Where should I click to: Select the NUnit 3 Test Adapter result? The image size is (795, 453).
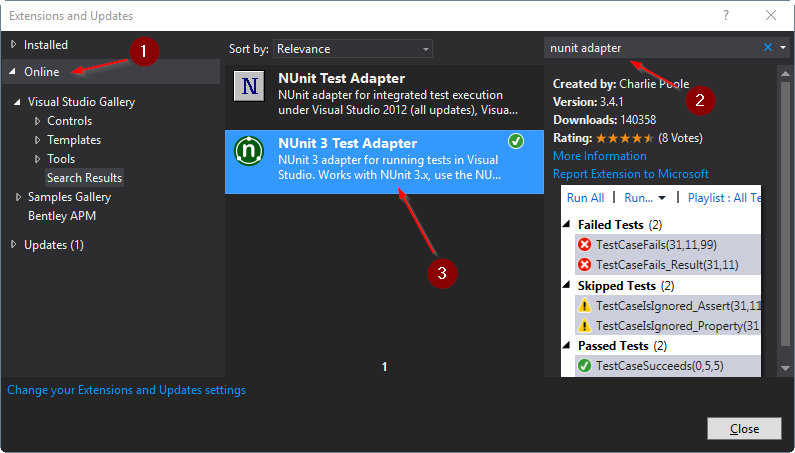(x=384, y=161)
